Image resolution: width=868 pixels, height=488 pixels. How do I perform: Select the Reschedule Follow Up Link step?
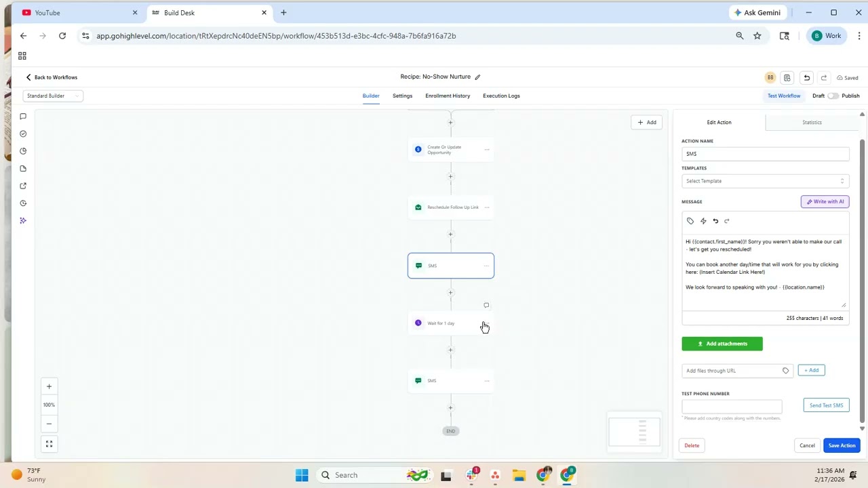[451, 207]
